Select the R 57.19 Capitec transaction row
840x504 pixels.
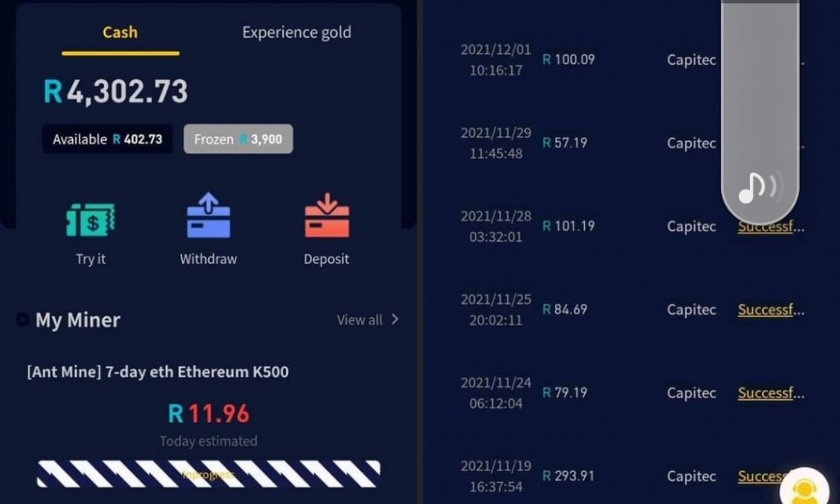click(591, 143)
